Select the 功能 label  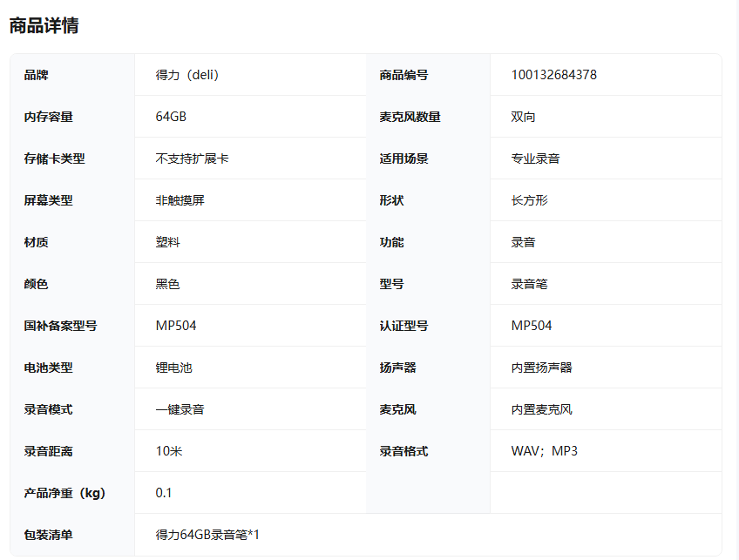click(391, 243)
